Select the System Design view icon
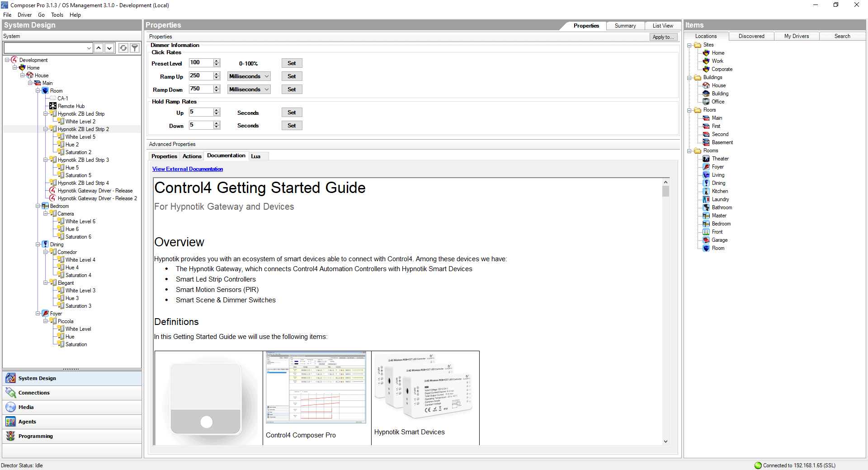The image size is (868, 470). click(x=10, y=378)
